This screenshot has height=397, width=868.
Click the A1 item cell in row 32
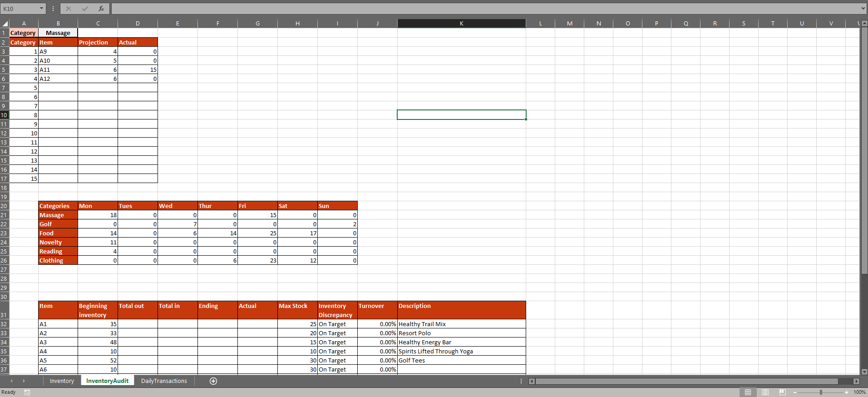(58, 324)
